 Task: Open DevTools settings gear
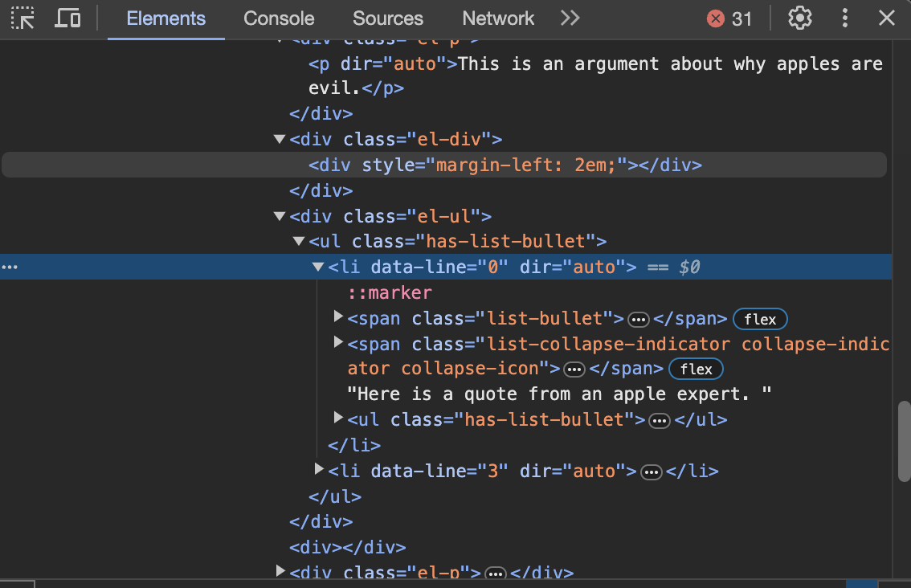799,18
